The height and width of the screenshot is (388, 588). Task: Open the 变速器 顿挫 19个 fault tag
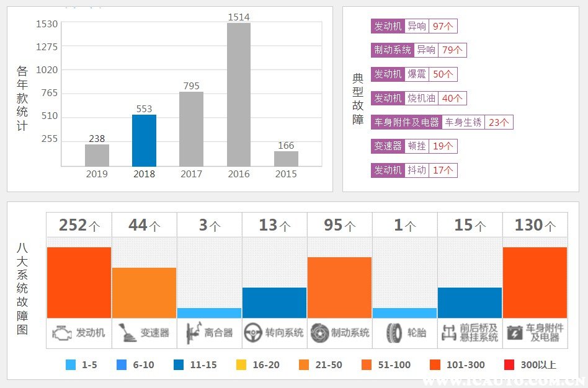[x=414, y=146]
